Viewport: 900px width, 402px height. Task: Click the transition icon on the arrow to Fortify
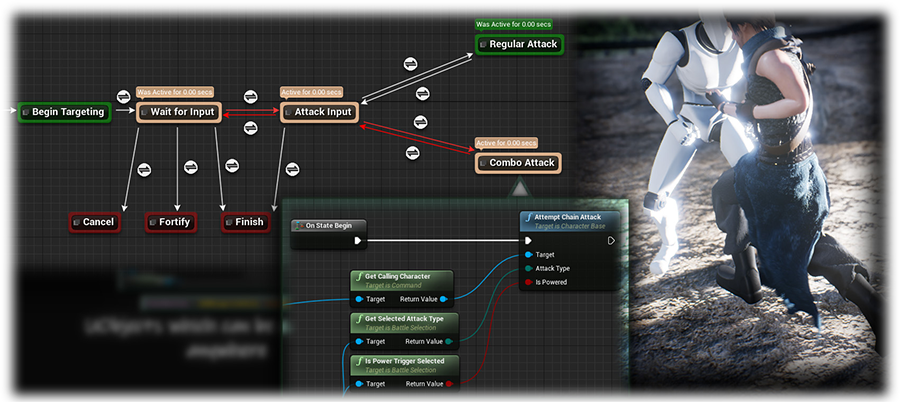coord(191,167)
